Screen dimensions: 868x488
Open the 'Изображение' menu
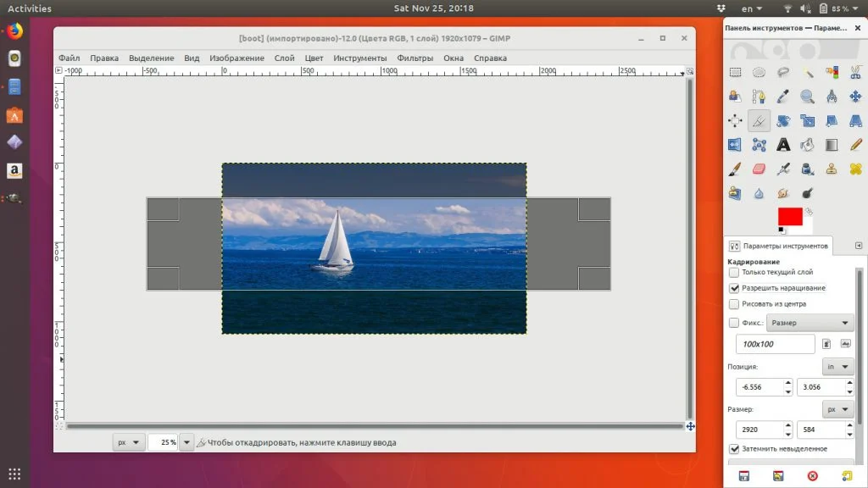click(236, 58)
